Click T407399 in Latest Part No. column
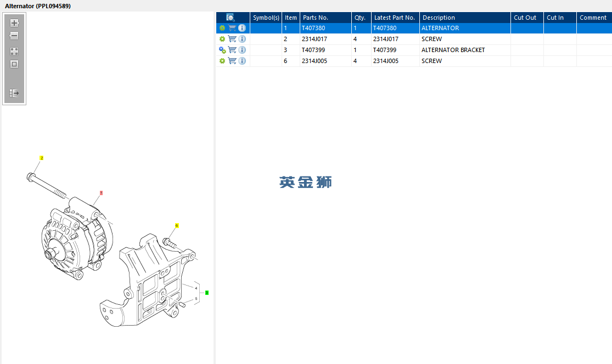Viewport: 612px width, 364px height. (x=385, y=50)
